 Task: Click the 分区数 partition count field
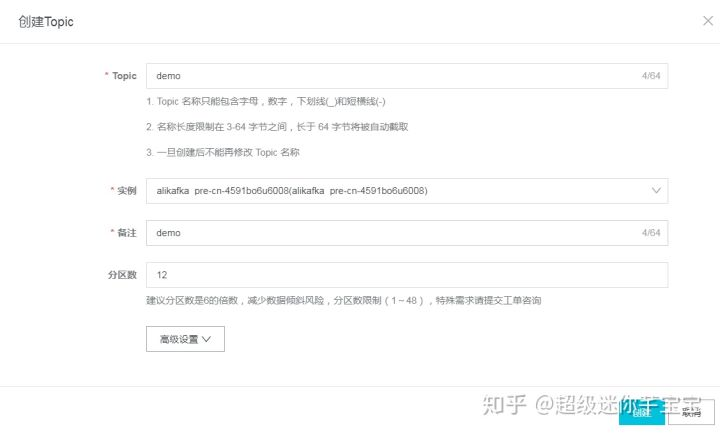pos(407,275)
